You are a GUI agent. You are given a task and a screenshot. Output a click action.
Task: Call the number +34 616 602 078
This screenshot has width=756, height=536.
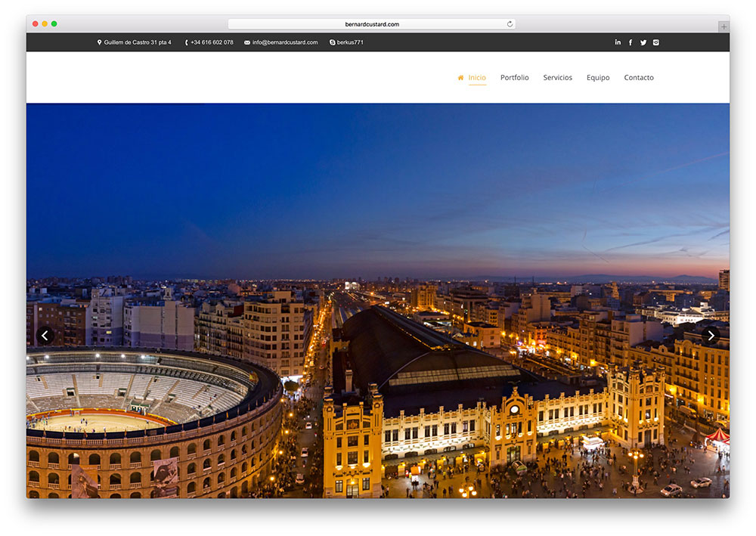pos(213,42)
